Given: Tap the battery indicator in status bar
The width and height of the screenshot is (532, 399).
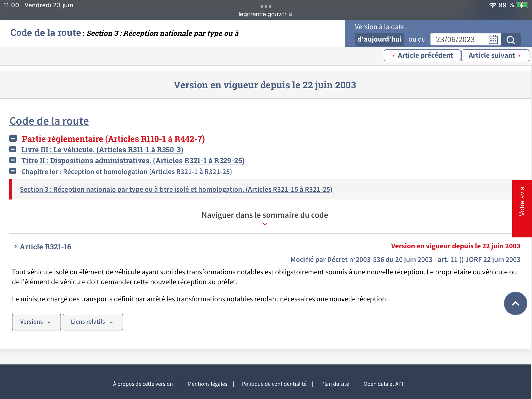Looking at the screenshot, I should click(522, 5).
